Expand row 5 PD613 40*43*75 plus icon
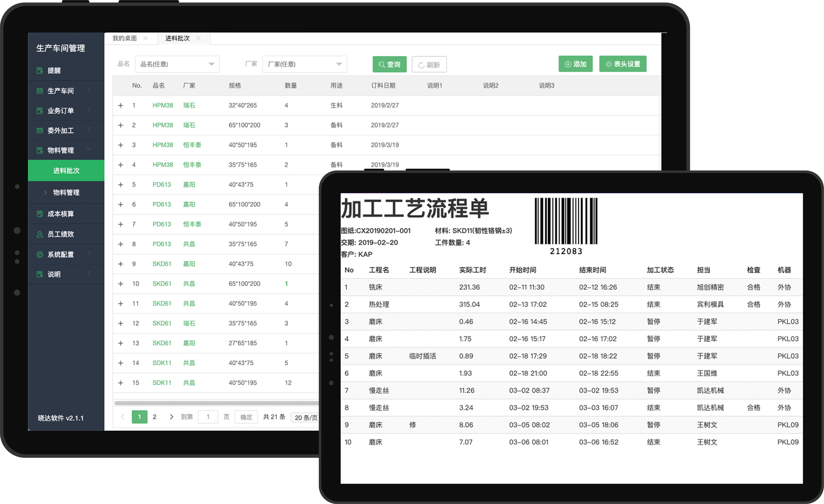Image resolution: width=824 pixels, height=504 pixels. [121, 185]
